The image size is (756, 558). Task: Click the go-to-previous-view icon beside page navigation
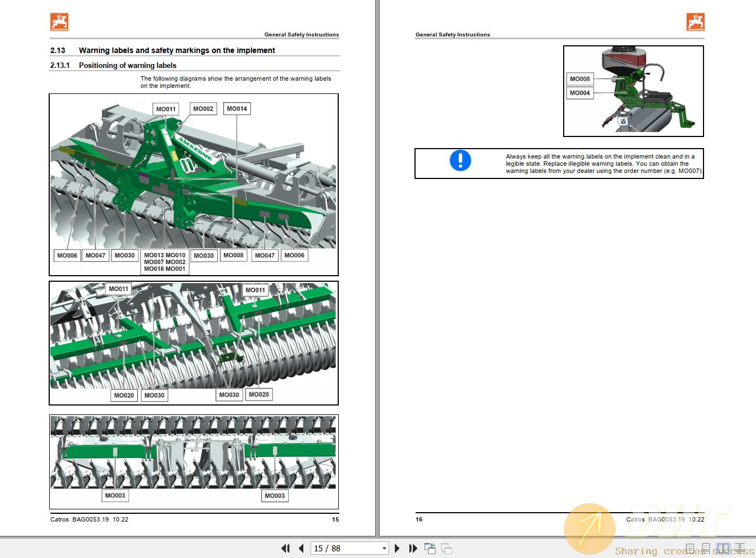click(430, 549)
